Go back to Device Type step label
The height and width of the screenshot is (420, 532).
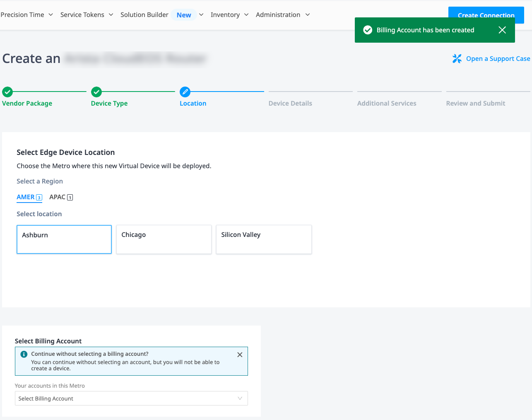pos(109,104)
